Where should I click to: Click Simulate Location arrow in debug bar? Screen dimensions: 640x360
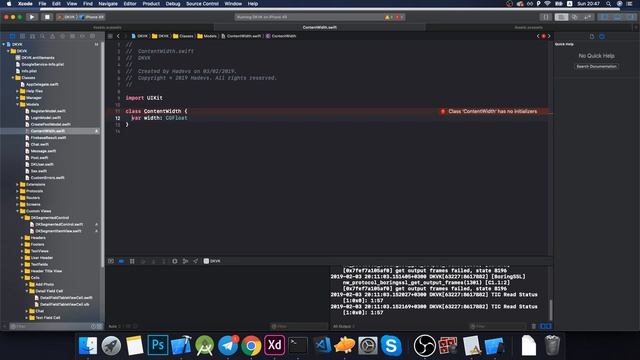pyautogui.click(x=196, y=261)
